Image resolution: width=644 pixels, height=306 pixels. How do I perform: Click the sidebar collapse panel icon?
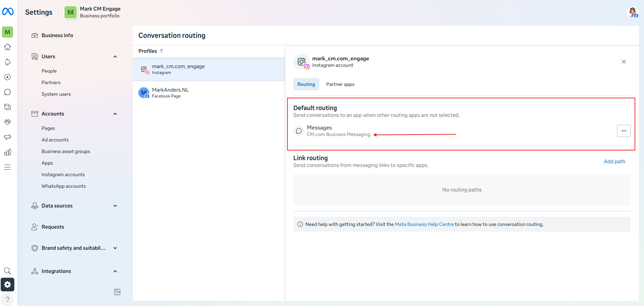click(117, 292)
